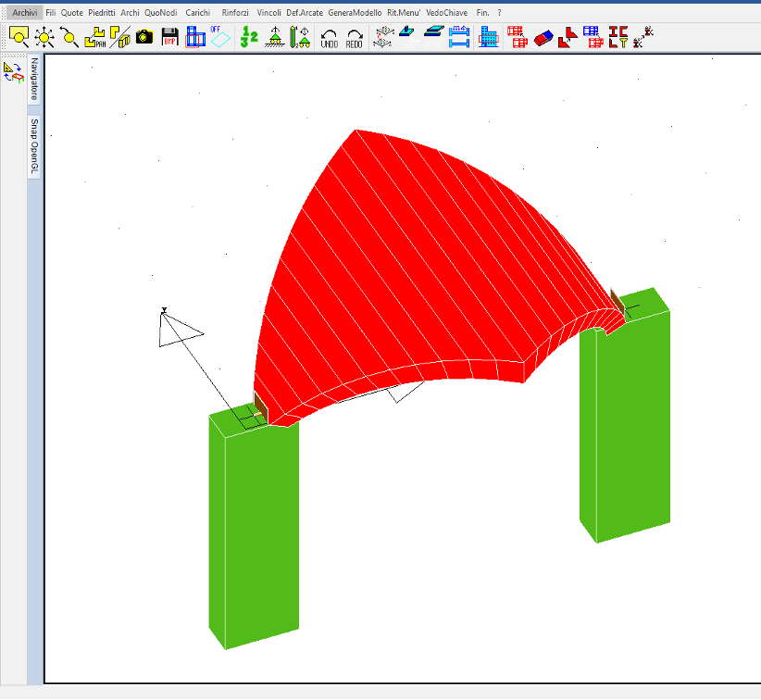The width and height of the screenshot is (761, 700).
Task: Open the Rit.Menu' menu
Action: 404,13
